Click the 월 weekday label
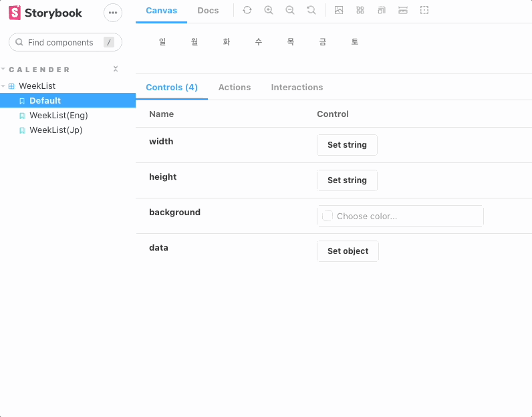Screen dimensions: 532x417 click(x=194, y=41)
